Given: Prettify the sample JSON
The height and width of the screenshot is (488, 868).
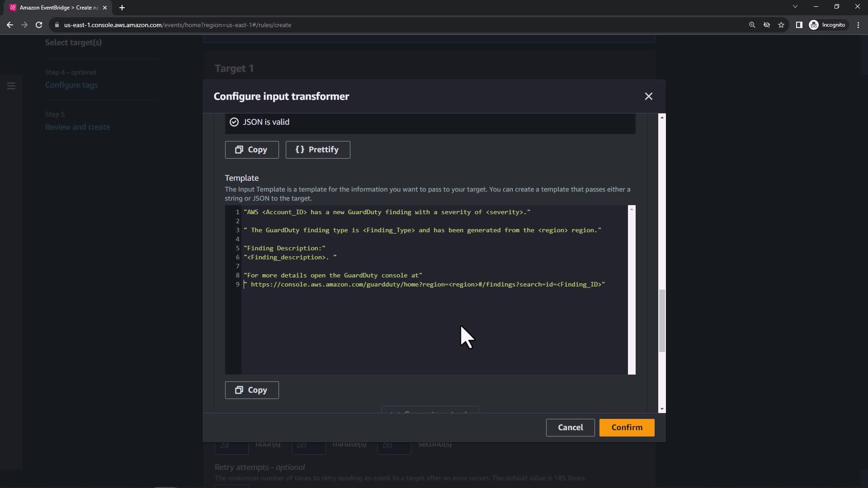Looking at the screenshot, I should [x=317, y=150].
